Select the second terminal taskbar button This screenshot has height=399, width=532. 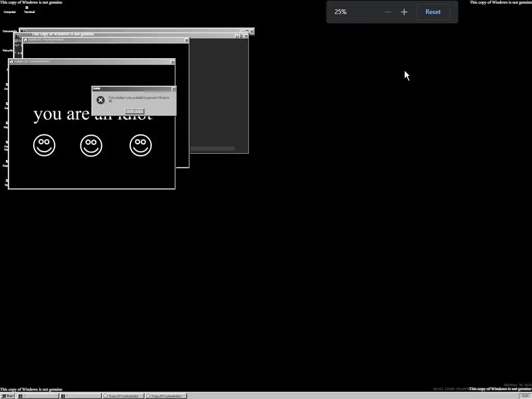[x=81, y=396]
